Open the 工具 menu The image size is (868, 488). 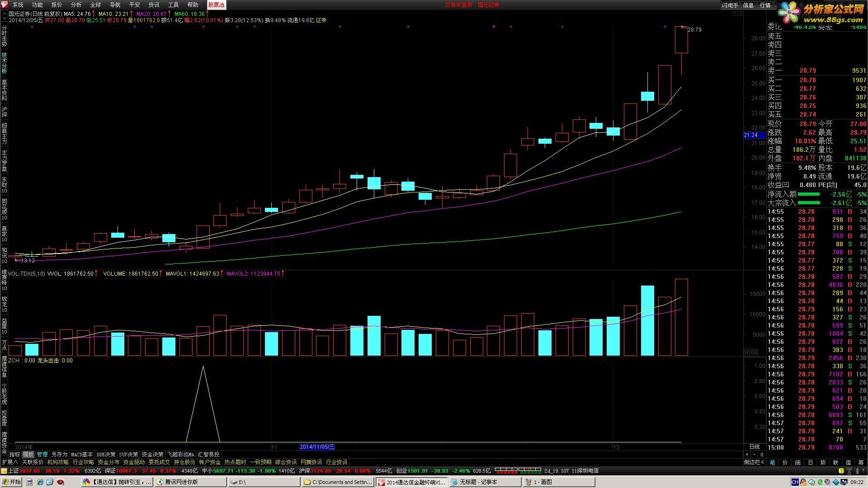click(173, 5)
